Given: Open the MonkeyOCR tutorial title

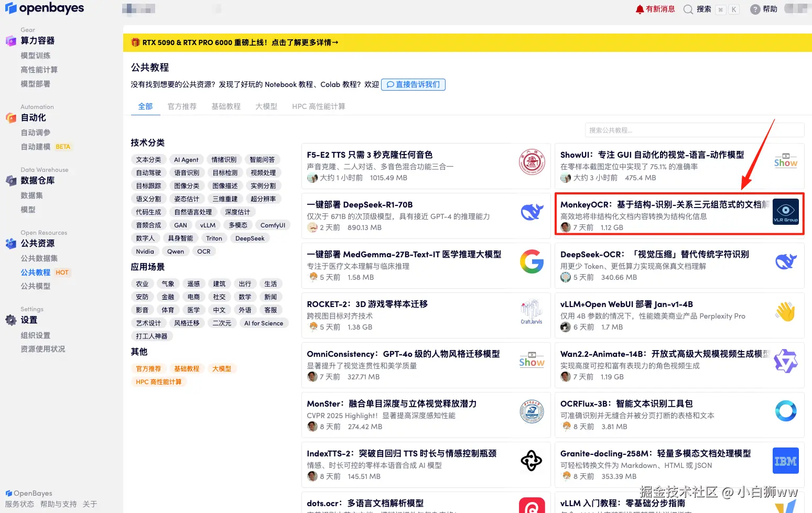Looking at the screenshot, I should tap(665, 205).
